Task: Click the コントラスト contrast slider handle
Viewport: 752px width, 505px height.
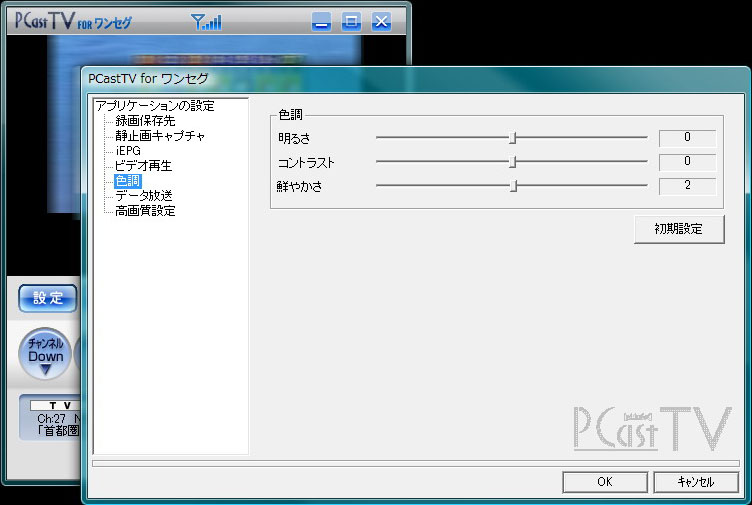Action: point(513,162)
